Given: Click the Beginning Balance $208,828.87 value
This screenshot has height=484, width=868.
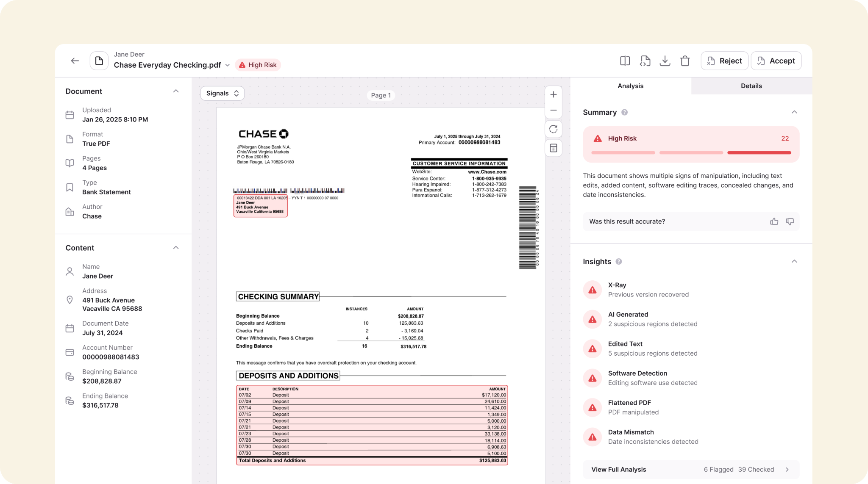Looking at the screenshot, I should (102, 381).
